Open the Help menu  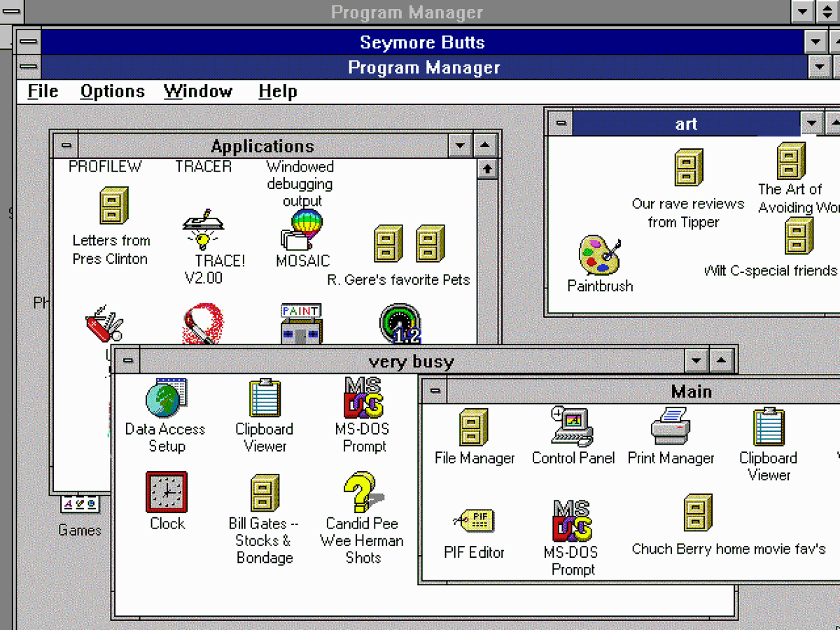(x=278, y=91)
